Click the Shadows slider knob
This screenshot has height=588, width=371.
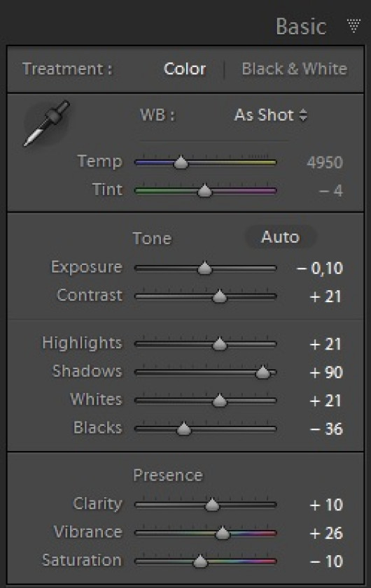[x=262, y=372]
